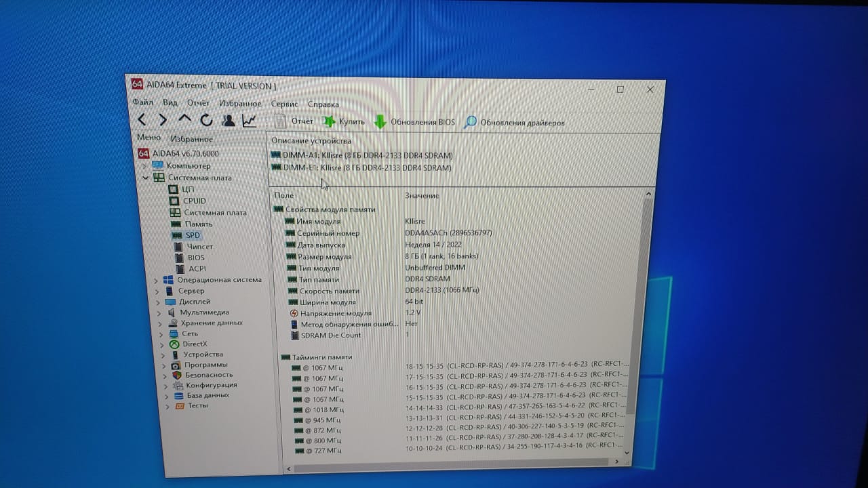Viewport: 868px width, 488px height.
Task: Open the Справка menu
Action: (323, 104)
